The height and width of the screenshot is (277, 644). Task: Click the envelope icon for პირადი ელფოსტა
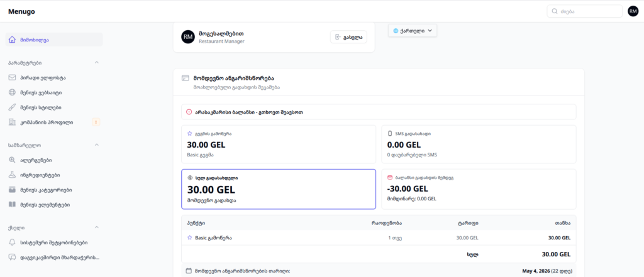click(x=13, y=78)
